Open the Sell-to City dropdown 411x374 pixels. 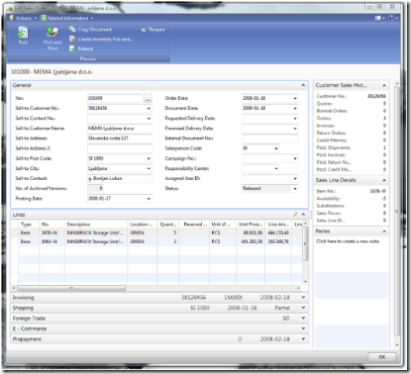coord(149,169)
